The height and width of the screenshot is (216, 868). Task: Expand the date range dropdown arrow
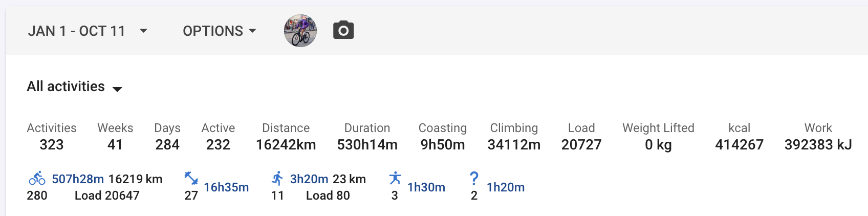[x=144, y=31]
